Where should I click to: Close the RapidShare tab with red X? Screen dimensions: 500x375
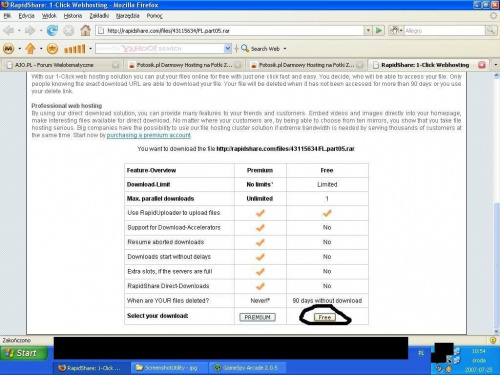point(482,65)
